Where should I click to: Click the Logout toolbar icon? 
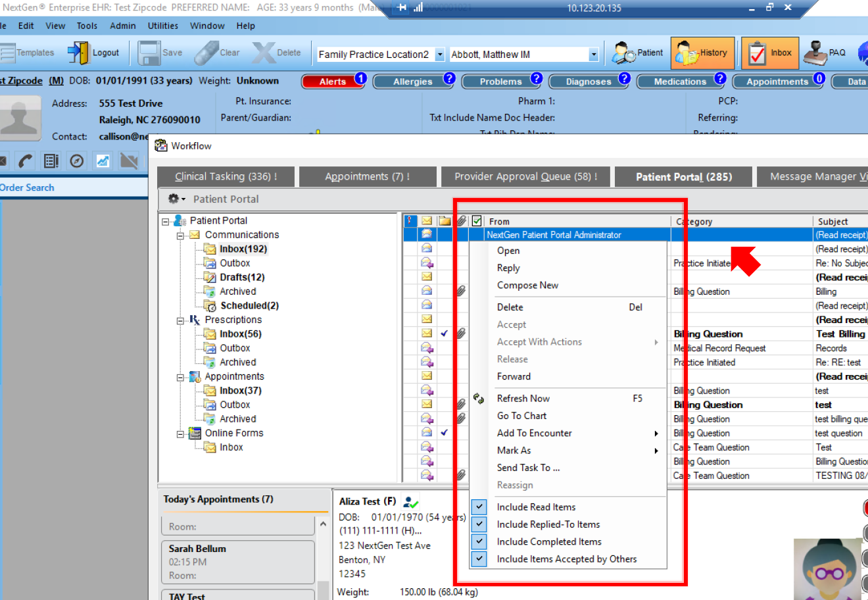78,53
